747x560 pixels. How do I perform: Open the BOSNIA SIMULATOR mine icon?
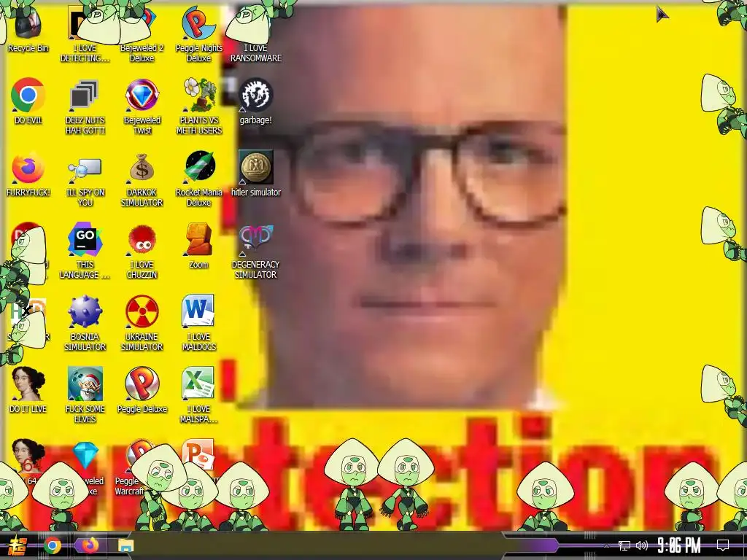click(85, 311)
